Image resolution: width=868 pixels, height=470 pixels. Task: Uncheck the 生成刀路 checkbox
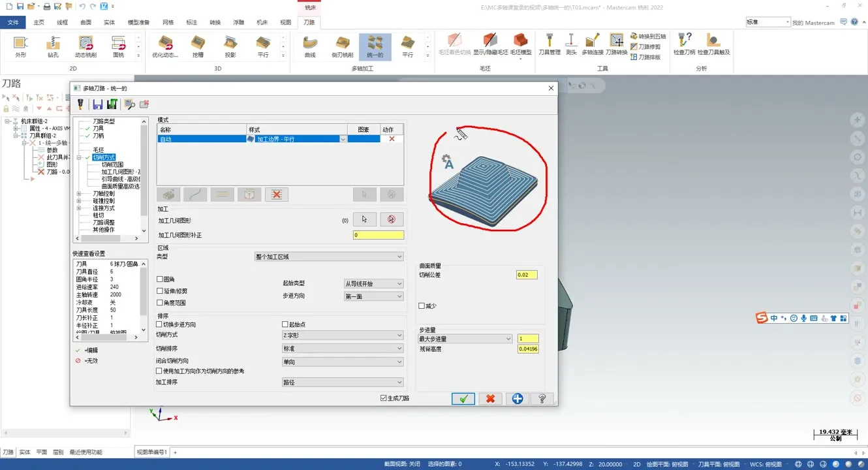[x=384, y=398]
